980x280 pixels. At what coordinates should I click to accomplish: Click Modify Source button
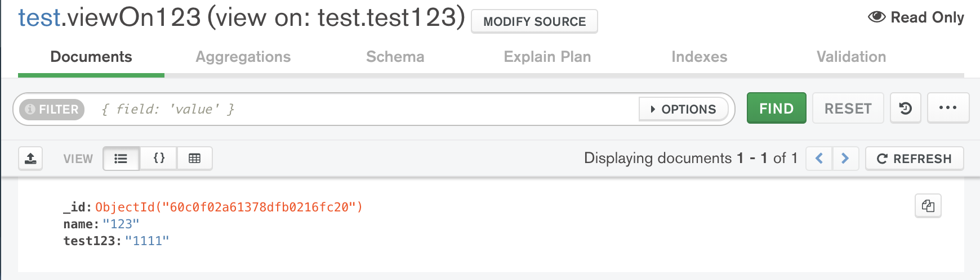[x=534, y=21]
